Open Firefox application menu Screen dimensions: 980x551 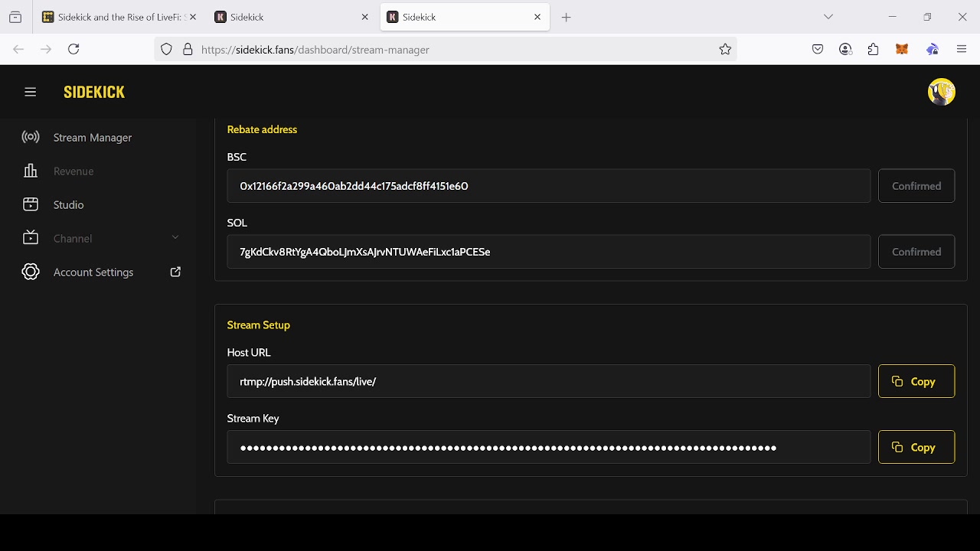click(962, 50)
